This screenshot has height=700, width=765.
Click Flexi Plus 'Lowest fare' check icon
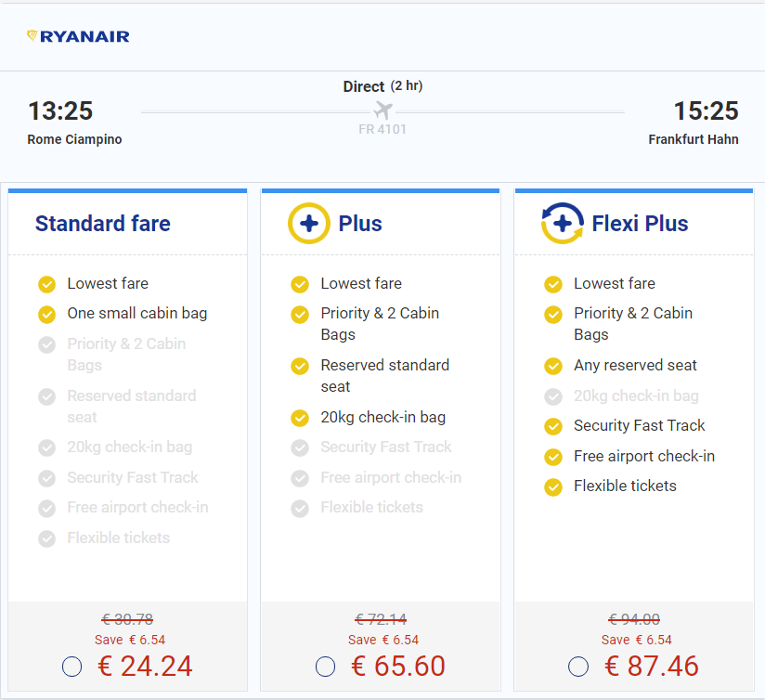coord(552,284)
